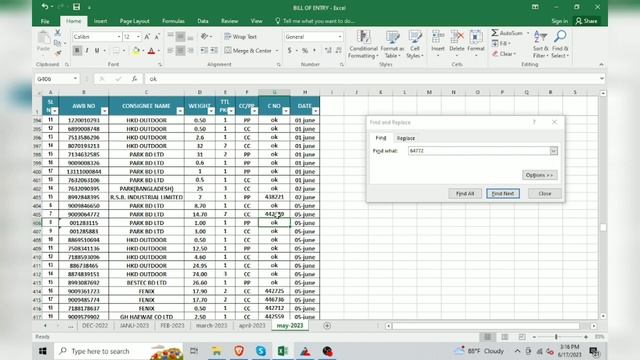Open AWB NO column filter dropdown

pyautogui.click(x=104, y=111)
